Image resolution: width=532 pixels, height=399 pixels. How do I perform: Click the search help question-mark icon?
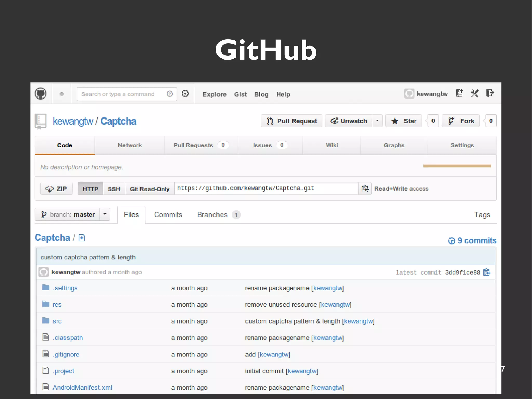point(170,94)
